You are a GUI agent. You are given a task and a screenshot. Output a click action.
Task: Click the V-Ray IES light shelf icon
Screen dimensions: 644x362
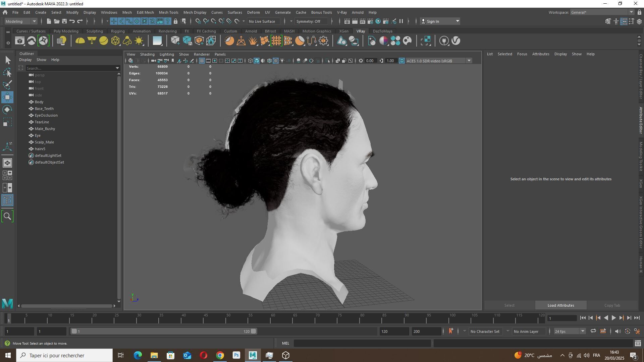[x=127, y=41]
